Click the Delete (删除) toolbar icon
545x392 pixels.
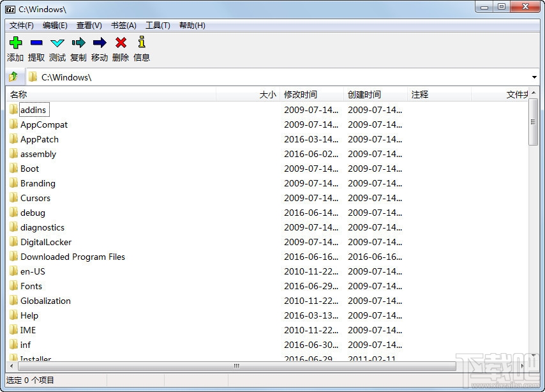point(120,42)
